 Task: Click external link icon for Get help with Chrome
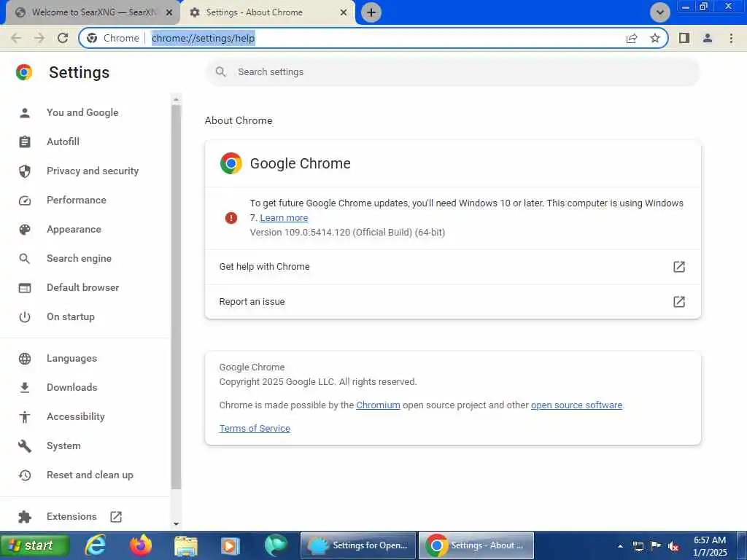(x=679, y=267)
